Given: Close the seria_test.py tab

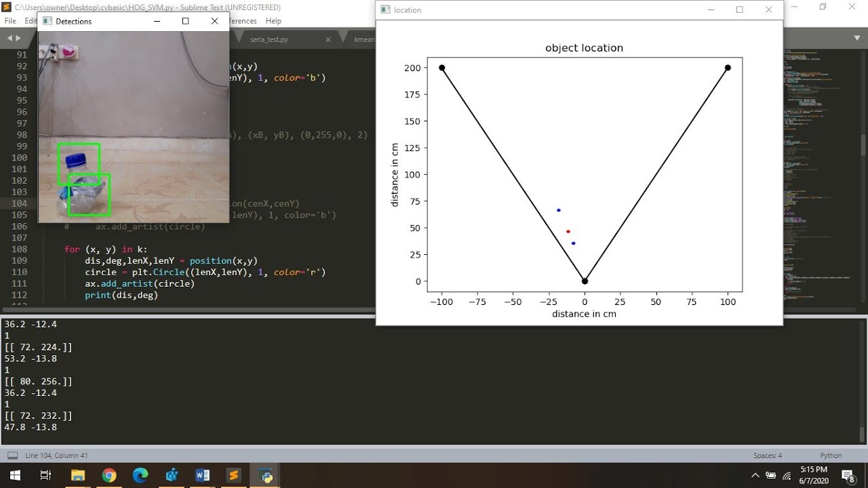Looking at the screenshot, I should point(328,39).
